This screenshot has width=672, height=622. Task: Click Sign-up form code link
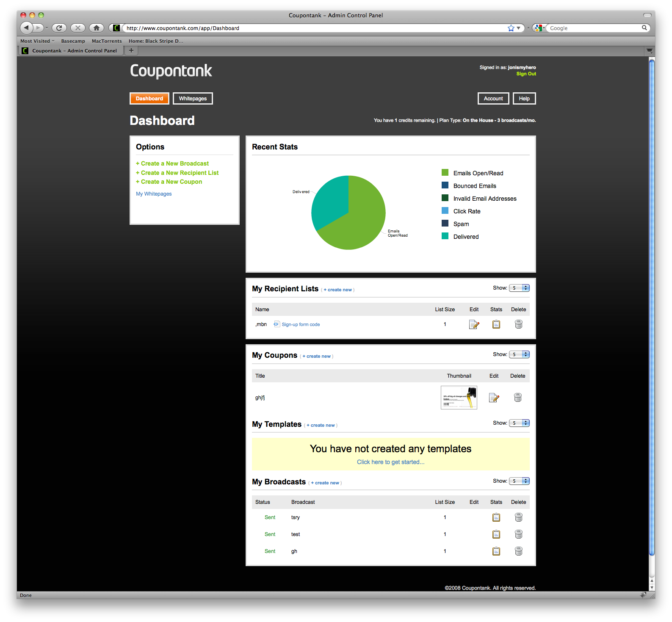pos(301,324)
